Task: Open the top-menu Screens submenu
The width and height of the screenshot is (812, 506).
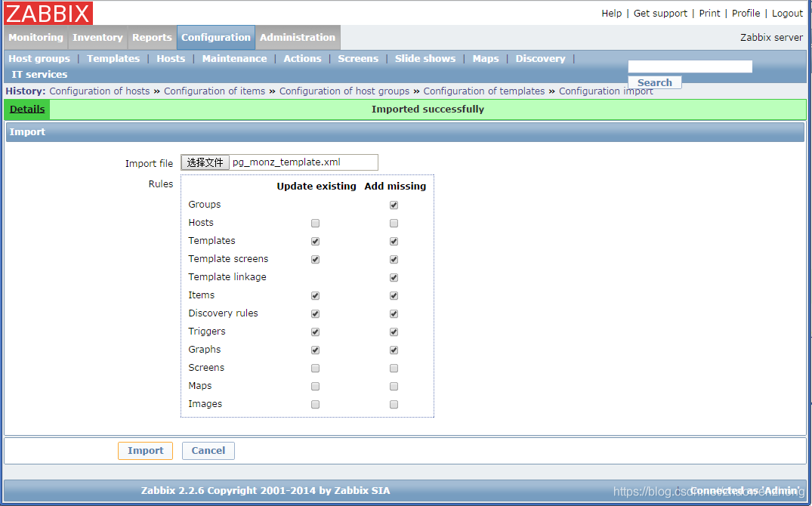Action: (x=358, y=58)
